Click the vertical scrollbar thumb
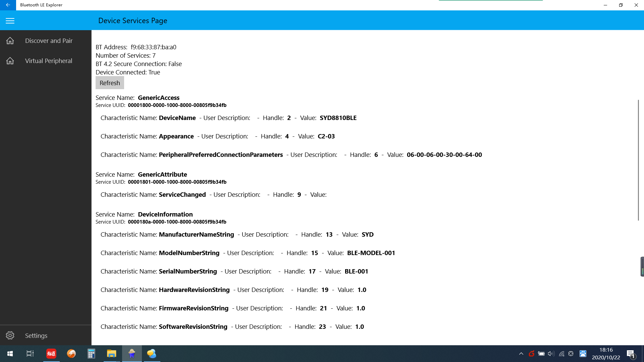Screen dimensions: 644x362 638,160
